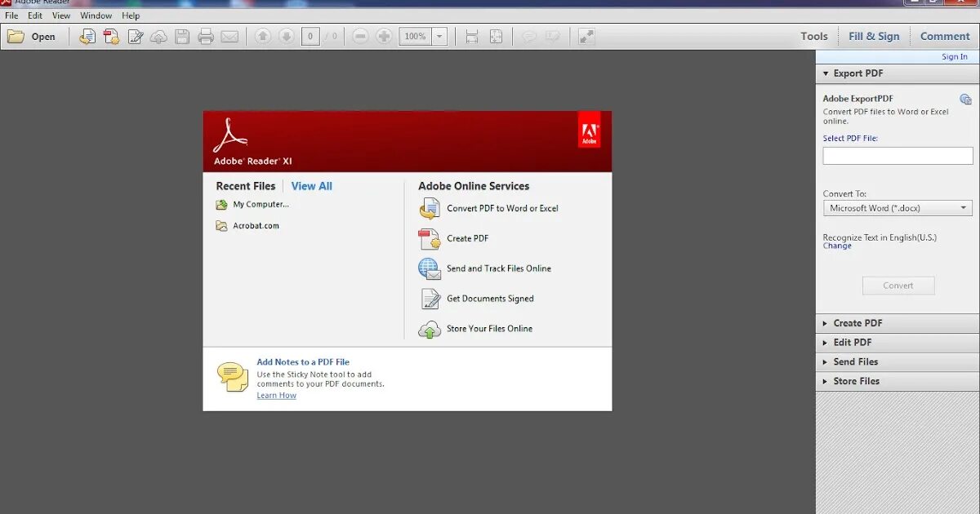Image resolution: width=980 pixels, height=514 pixels.
Task: Click the yellow sticky note icon
Action: pyautogui.click(x=233, y=377)
